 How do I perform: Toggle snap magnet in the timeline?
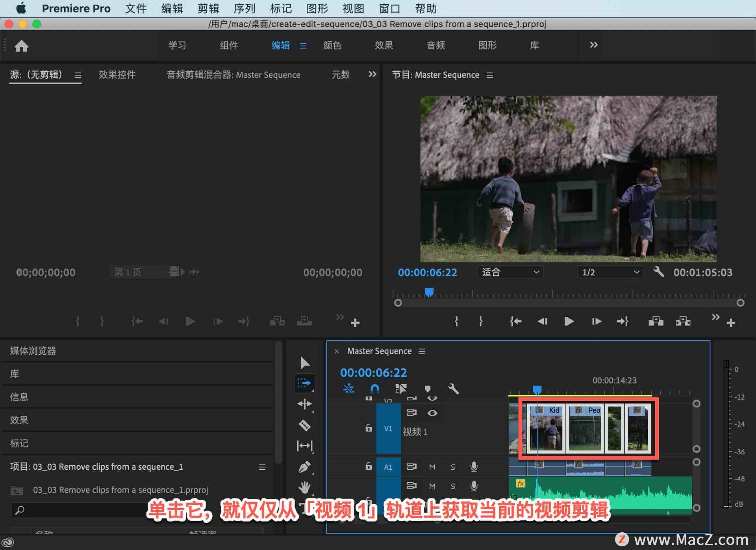tap(374, 389)
